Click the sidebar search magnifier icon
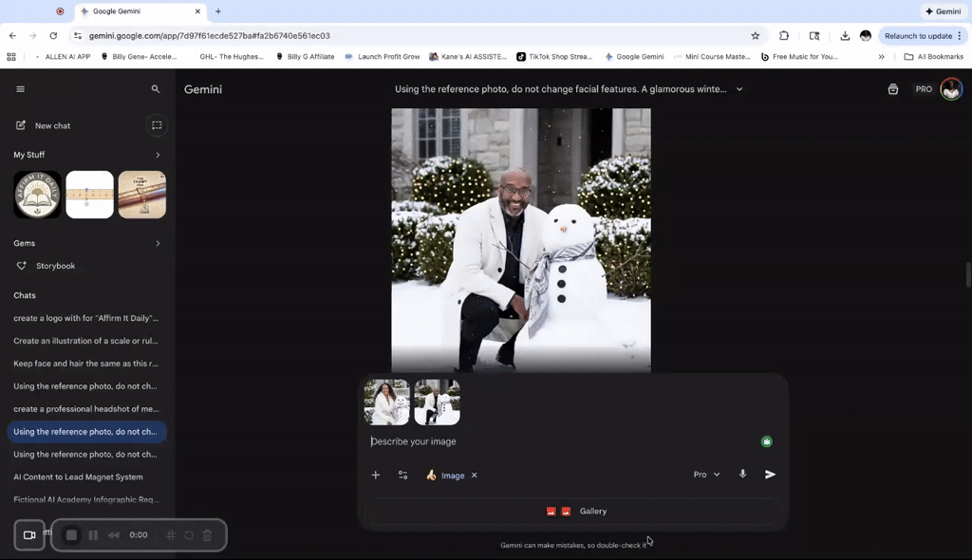The width and height of the screenshot is (972, 560). point(156,89)
